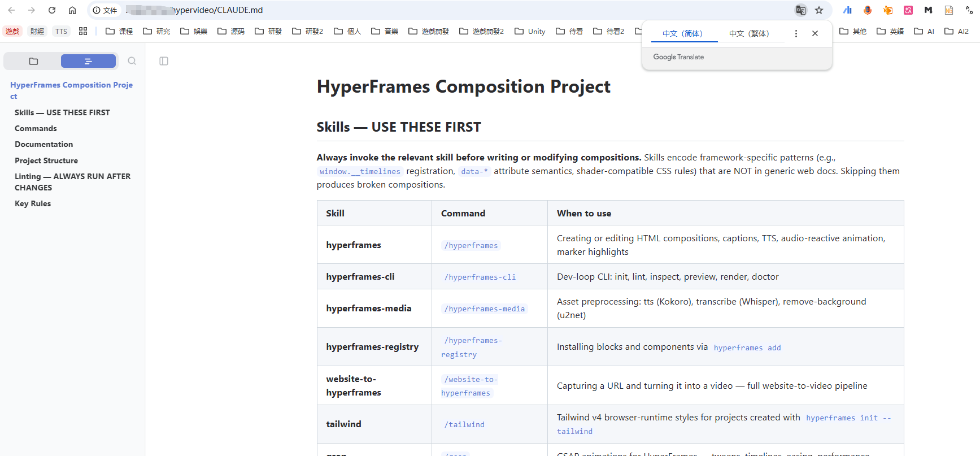Open the 待看2 bookmark folder
Viewport: 980px width, 456px height.
608,31
